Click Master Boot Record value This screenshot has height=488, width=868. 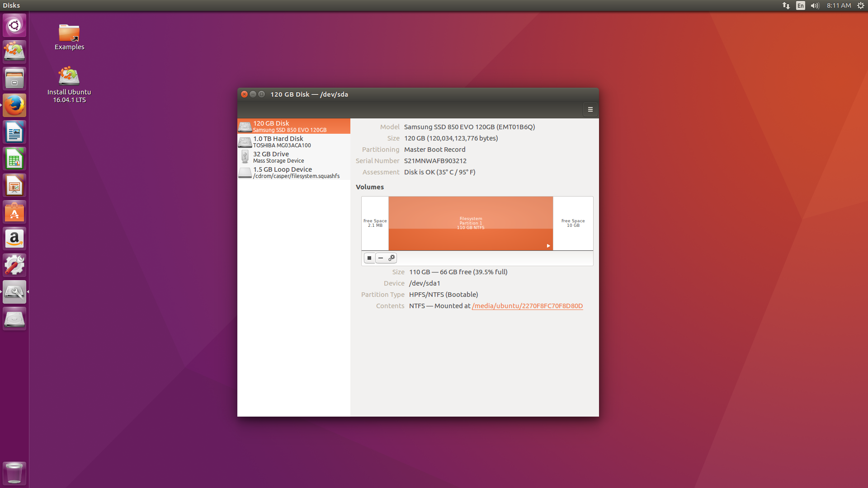tap(435, 150)
